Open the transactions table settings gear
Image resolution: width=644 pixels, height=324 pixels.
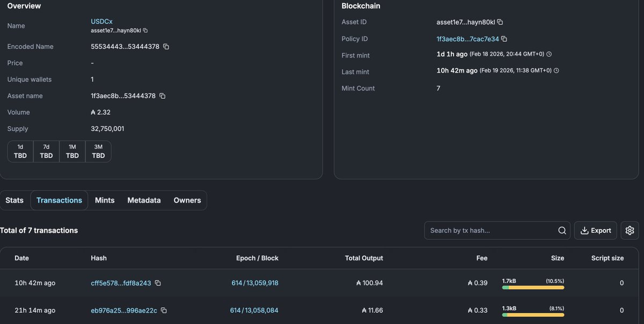(630, 230)
